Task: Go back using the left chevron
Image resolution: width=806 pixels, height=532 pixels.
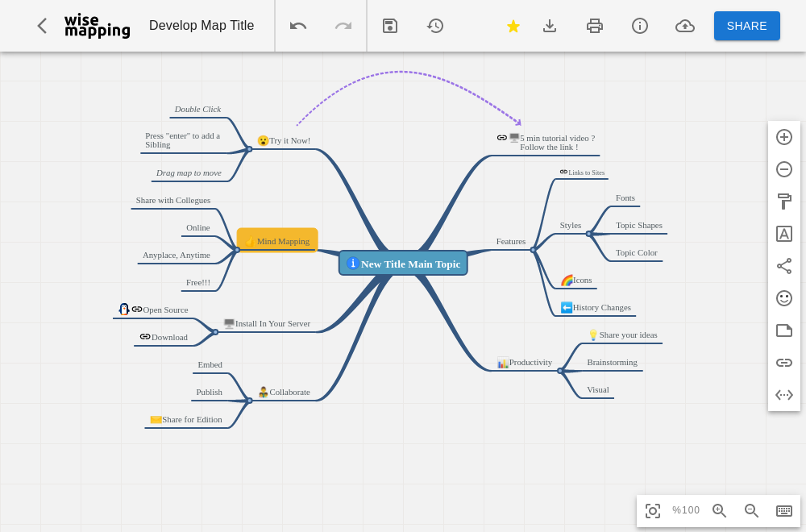Action: pos(42,26)
